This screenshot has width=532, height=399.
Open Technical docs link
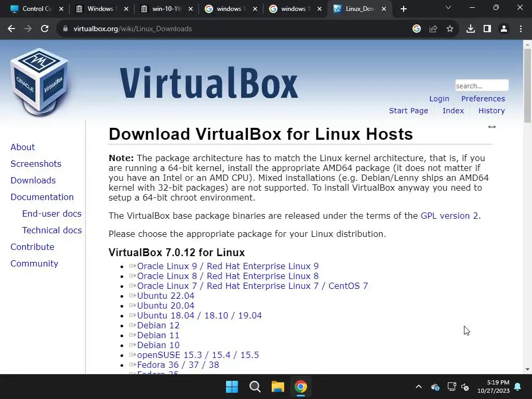52,230
